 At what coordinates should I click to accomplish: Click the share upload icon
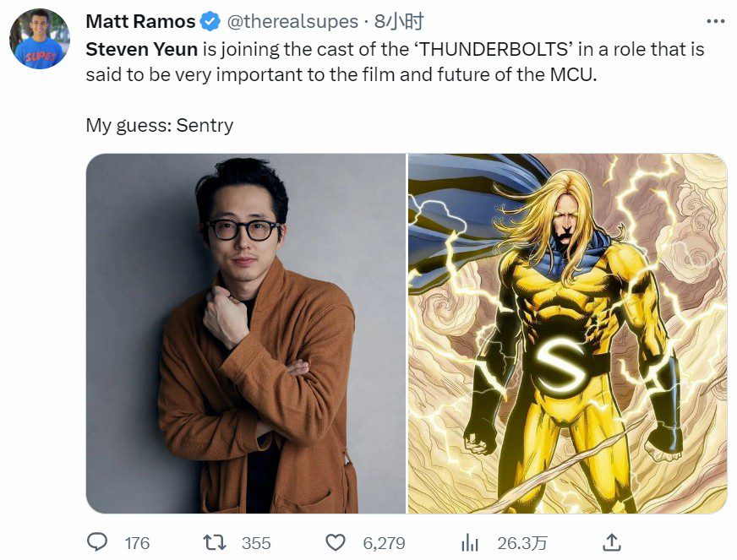(612, 542)
